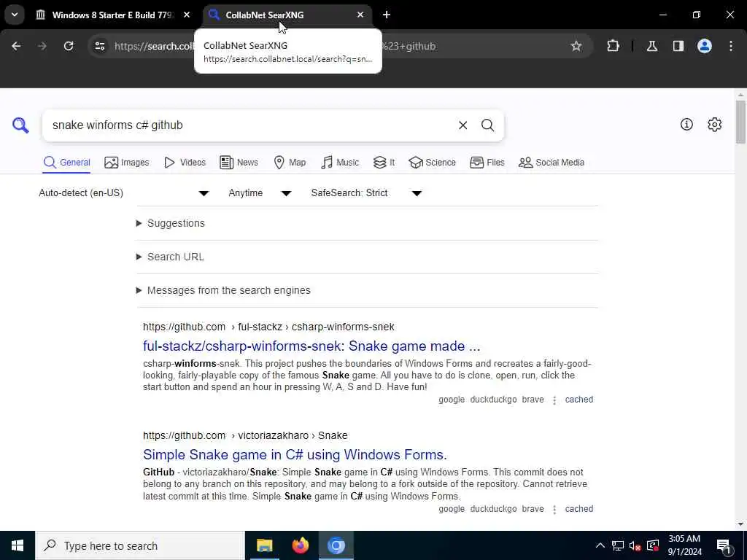
Task: Reload the current page
Action: pos(69,46)
